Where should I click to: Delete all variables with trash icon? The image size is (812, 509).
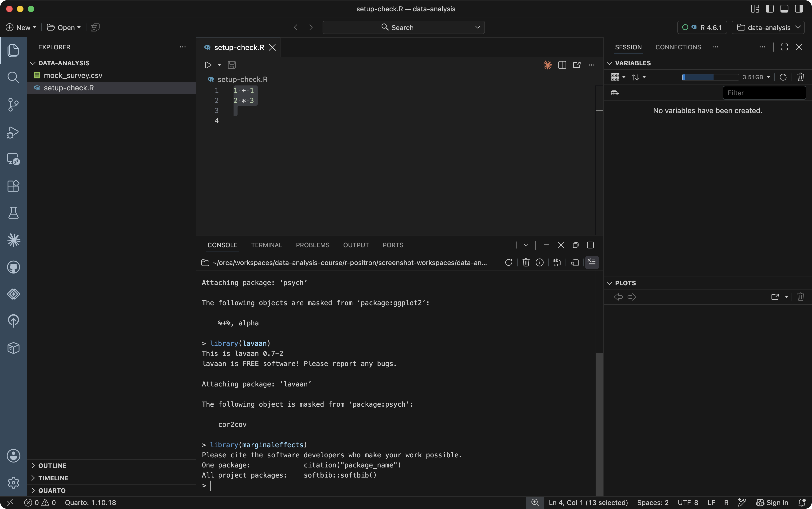pos(800,77)
